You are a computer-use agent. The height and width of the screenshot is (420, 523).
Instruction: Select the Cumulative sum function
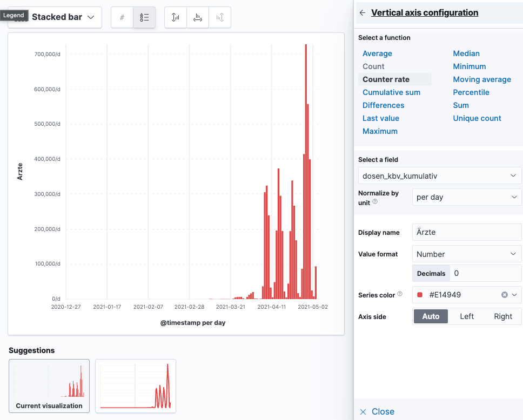[x=391, y=92]
